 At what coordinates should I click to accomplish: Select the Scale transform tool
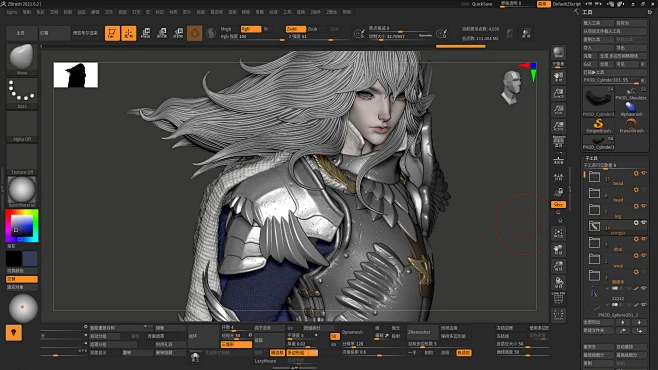pyautogui.click(x=162, y=33)
